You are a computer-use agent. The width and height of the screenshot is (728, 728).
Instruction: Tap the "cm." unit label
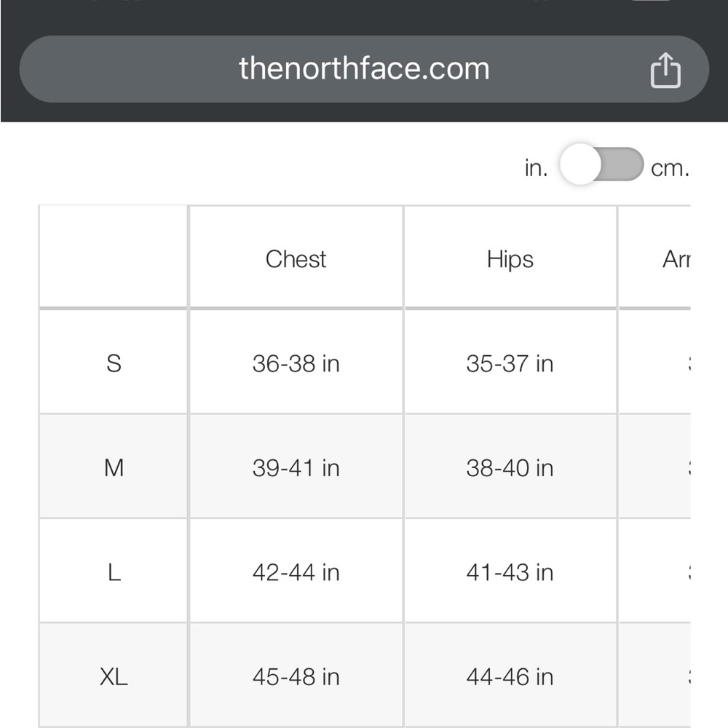[670, 168]
